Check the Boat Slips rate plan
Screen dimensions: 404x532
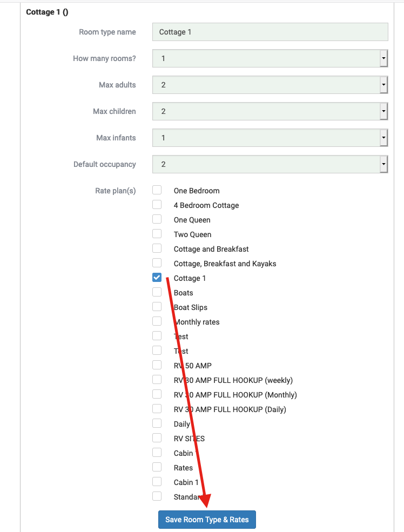pos(157,307)
